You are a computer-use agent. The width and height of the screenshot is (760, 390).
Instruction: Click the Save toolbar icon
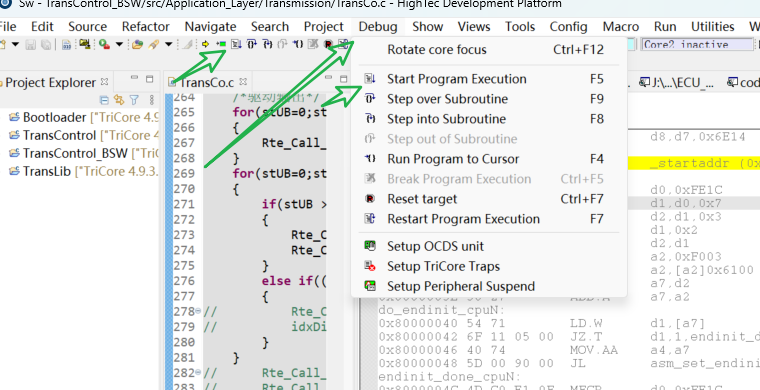31,45
